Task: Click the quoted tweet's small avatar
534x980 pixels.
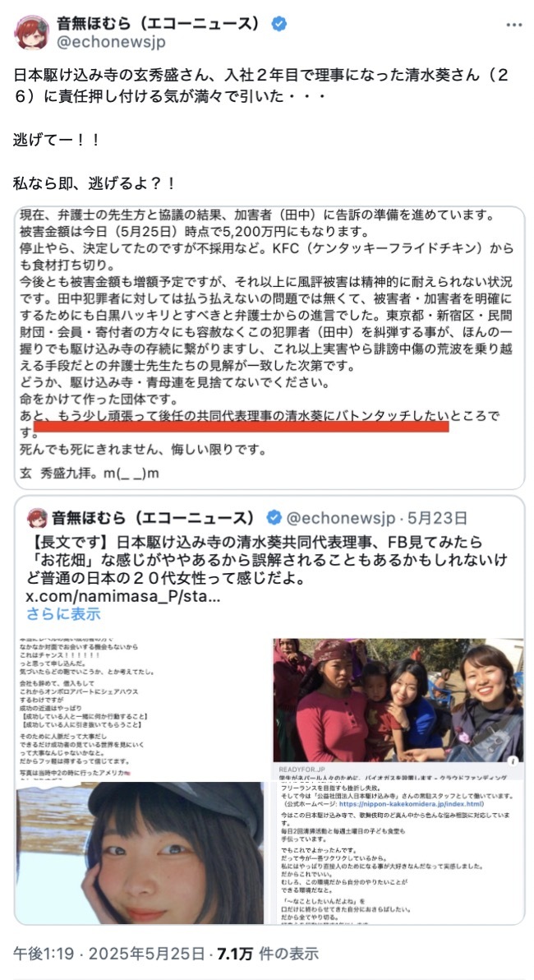Action: point(37,518)
